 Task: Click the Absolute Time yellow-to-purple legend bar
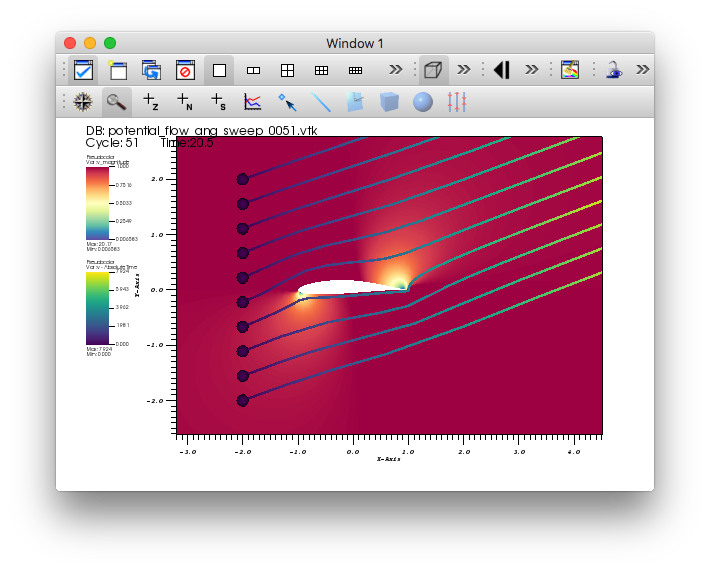pyautogui.click(x=97, y=308)
